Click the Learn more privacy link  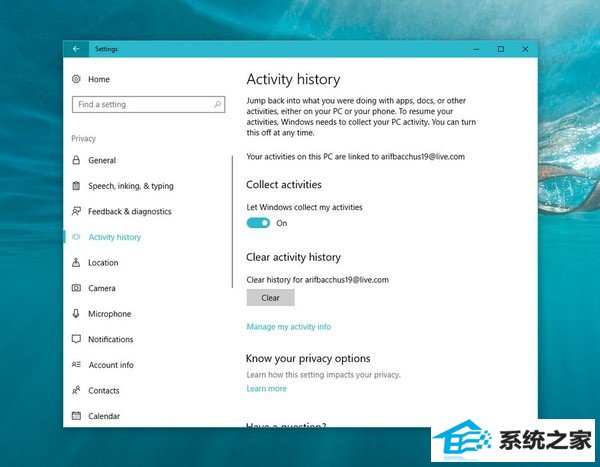(266, 389)
